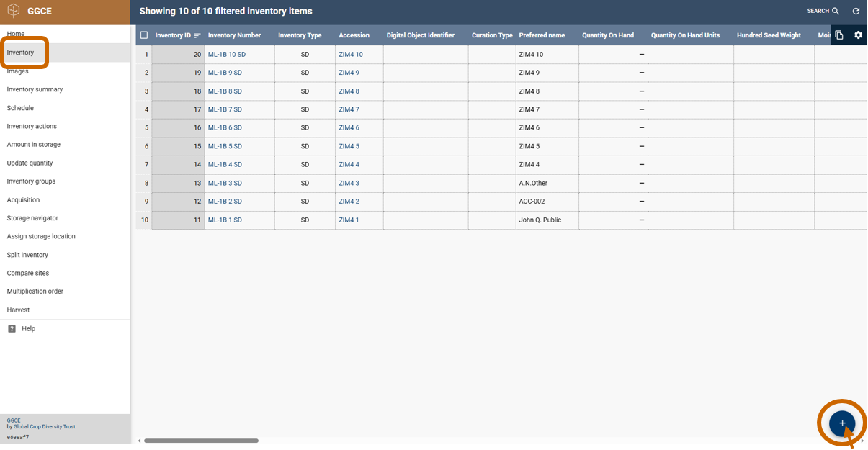Toggle the select-all checkbox in header
The height and width of the screenshot is (450, 868).
(x=144, y=35)
